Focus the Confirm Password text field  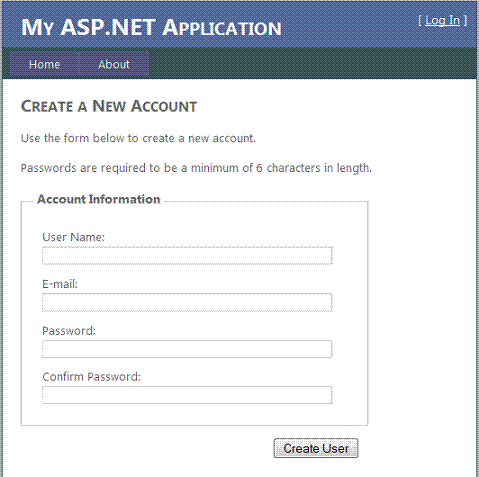[187, 395]
